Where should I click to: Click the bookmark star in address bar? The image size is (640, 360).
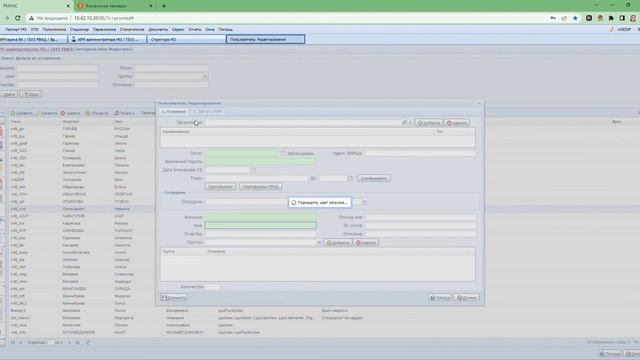575,18
